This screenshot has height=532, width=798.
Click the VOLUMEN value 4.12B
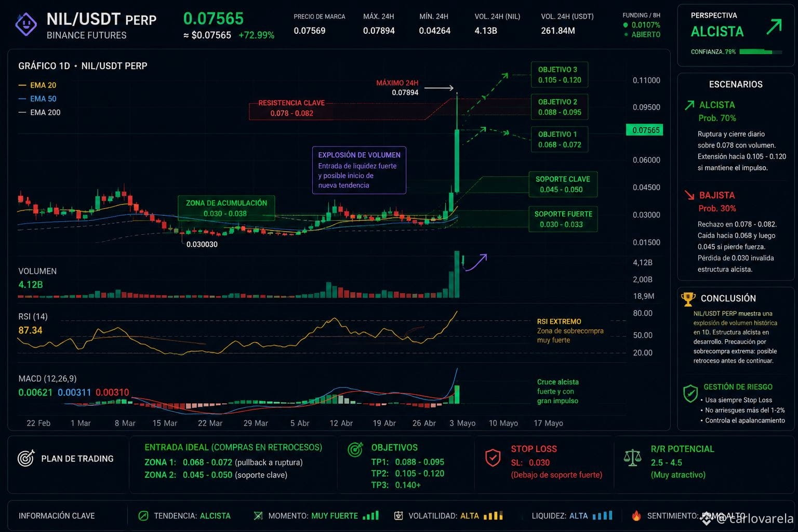coord(31,285)
